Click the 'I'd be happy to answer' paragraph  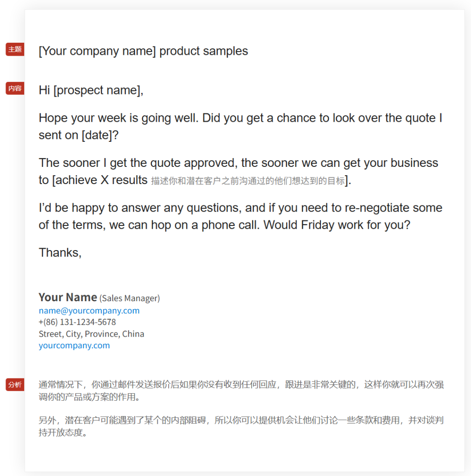click(240, 216)
